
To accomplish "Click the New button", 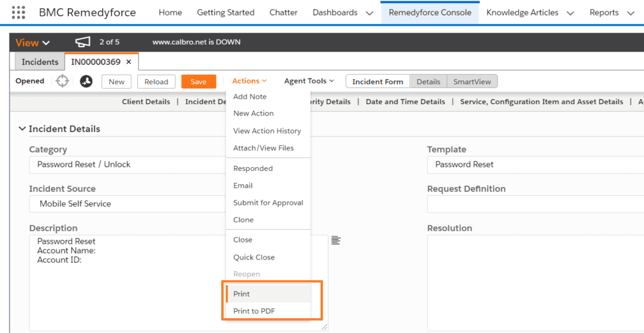I will 116,82.
